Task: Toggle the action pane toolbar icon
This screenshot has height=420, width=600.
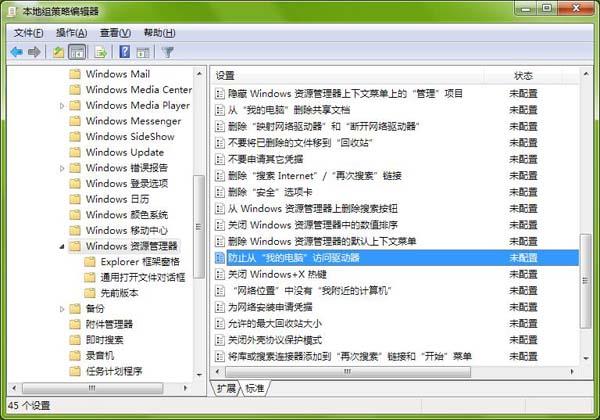Action: (x=143, y=52)
